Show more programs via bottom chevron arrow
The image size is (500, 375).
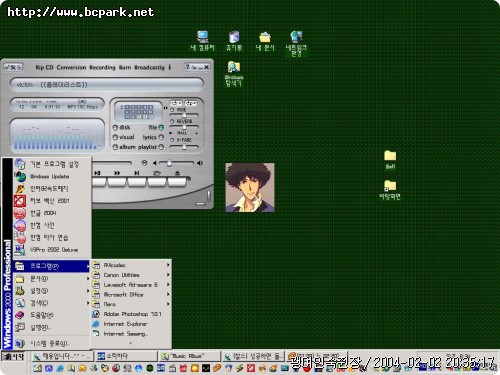pos(131,343)
